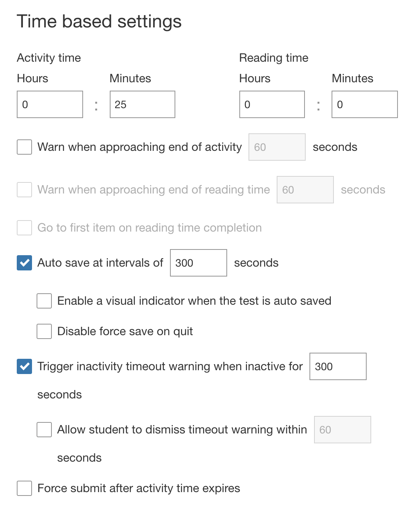Enable 'Go to first item on reading time completion'
Viewport: 420px width, 518px height.
pyautogui.click(x=24, y=228)
